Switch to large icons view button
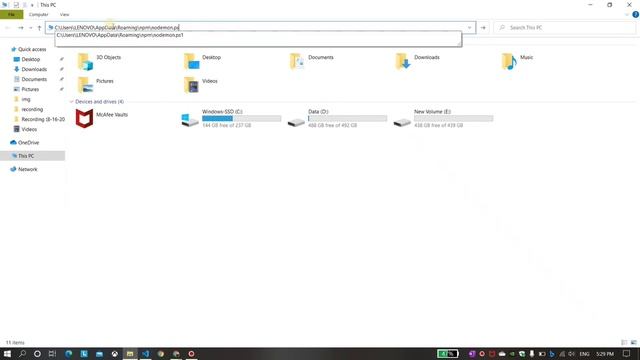Screen dimensions: 640x360 click(x=633, y=342)
